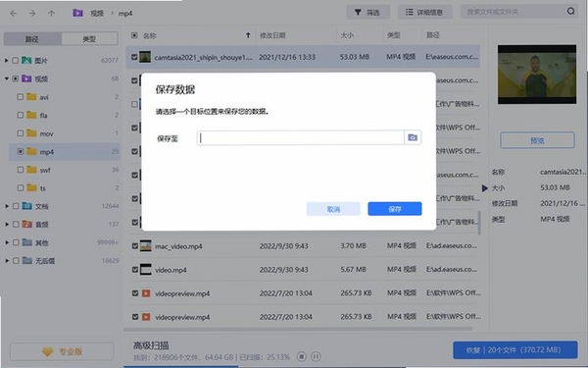588x368 pixels.
Task: Expand the 其他 tree node
Action: tap(7, 242)
